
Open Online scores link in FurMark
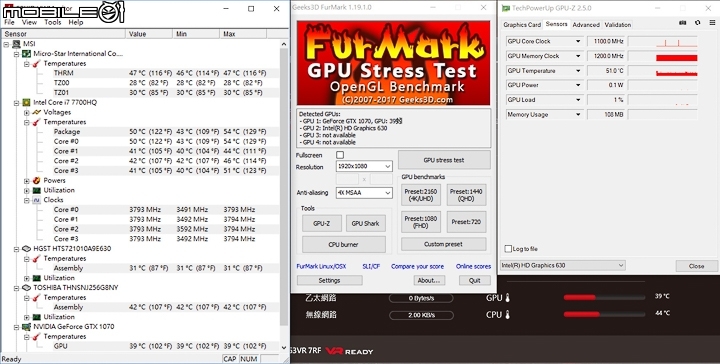point(473,266)
